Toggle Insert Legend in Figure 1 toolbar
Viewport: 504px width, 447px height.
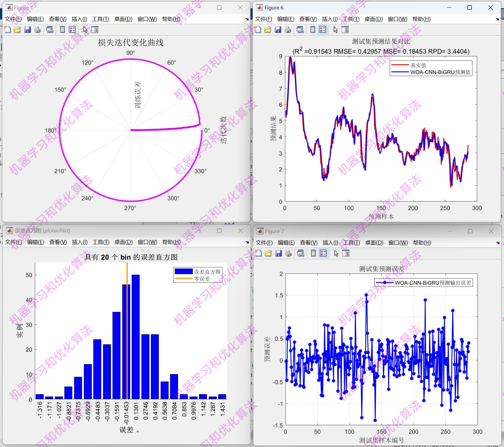(x=72, y=30)
